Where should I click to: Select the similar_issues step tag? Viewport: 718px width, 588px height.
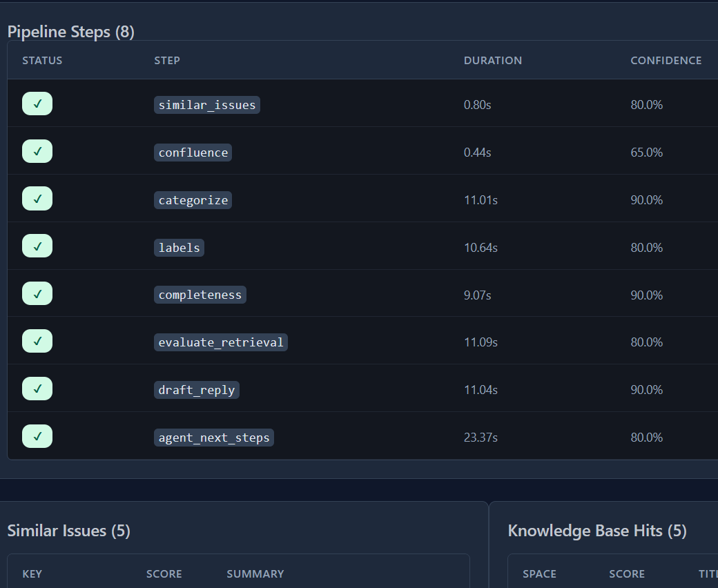pos(207,105)
